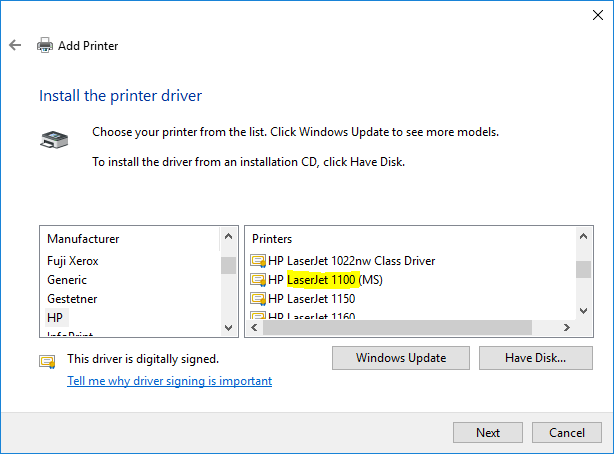Click the Have Disk... button
Viewport: 614px width, 454px height.
click(x=536, y=358)
